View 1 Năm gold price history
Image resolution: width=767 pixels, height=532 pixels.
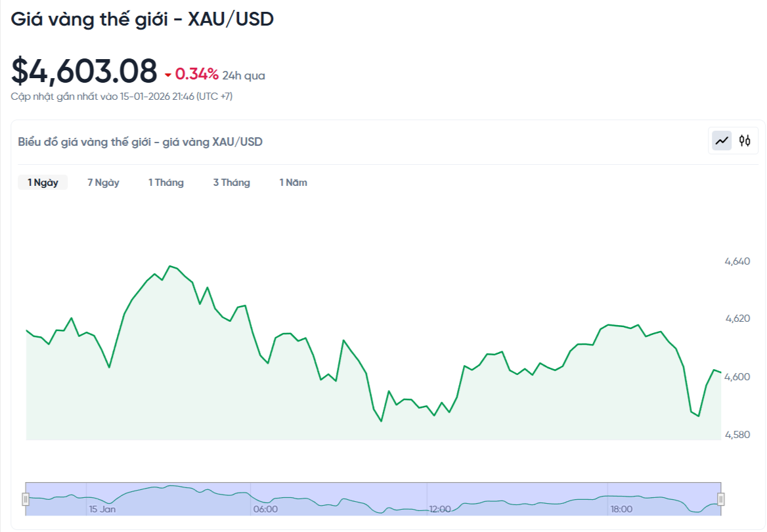(x=293, y=182)
